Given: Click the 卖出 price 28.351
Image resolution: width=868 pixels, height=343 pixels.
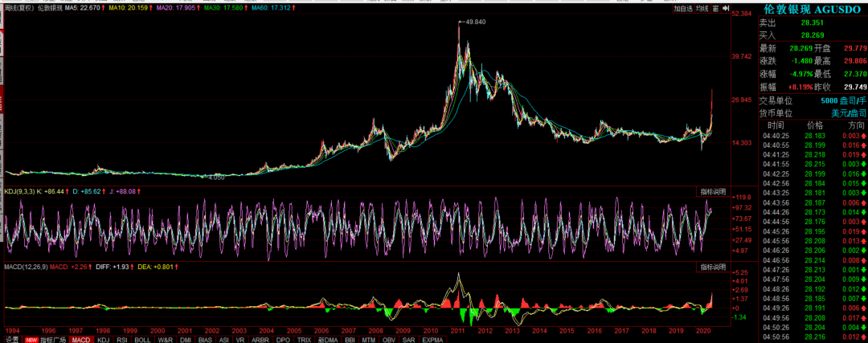Looking at the screenshot, I should click(812, 22).
